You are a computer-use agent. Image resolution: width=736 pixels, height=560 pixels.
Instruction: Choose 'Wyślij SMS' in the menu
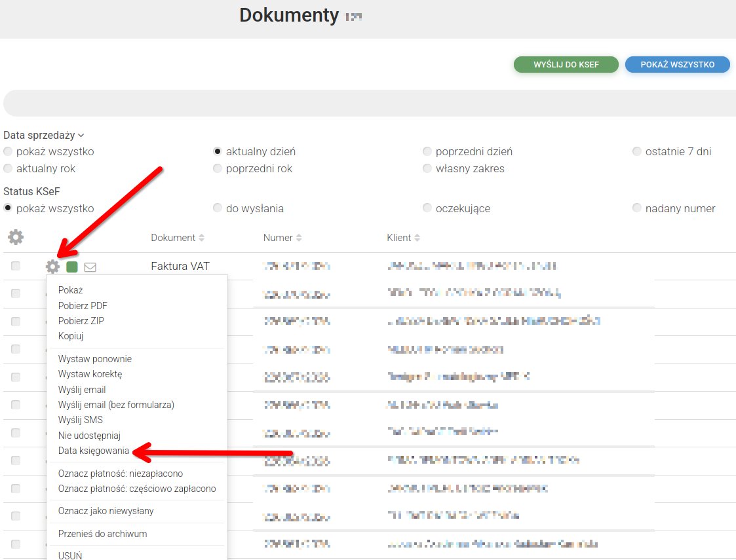(80, 420)
